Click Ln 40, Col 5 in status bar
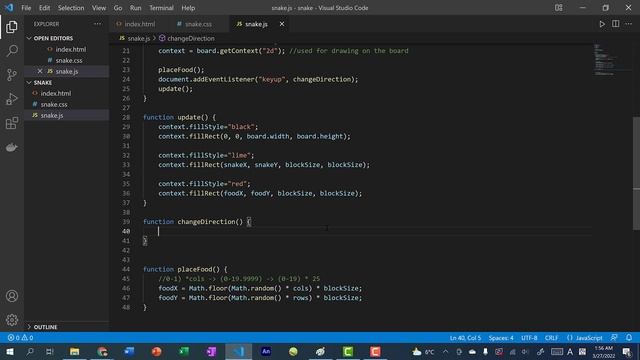Viewport: 640px width, 360px height. point(465,338)
